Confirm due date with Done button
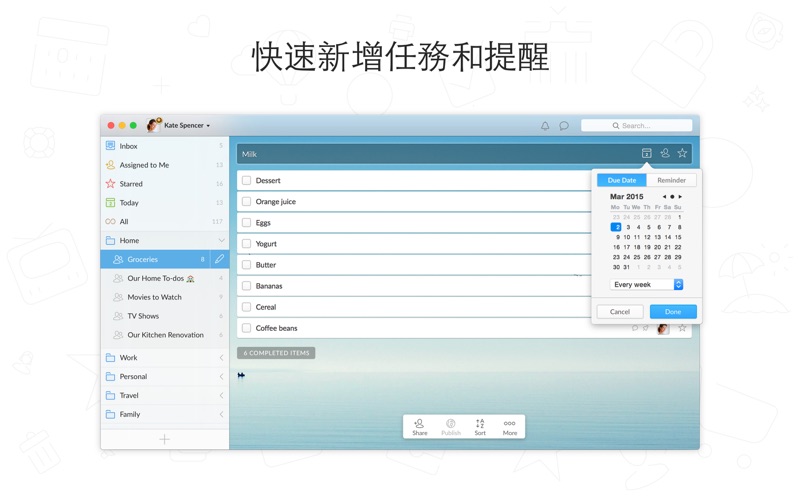This screenshot has width=800, height=500. point(673,312)
